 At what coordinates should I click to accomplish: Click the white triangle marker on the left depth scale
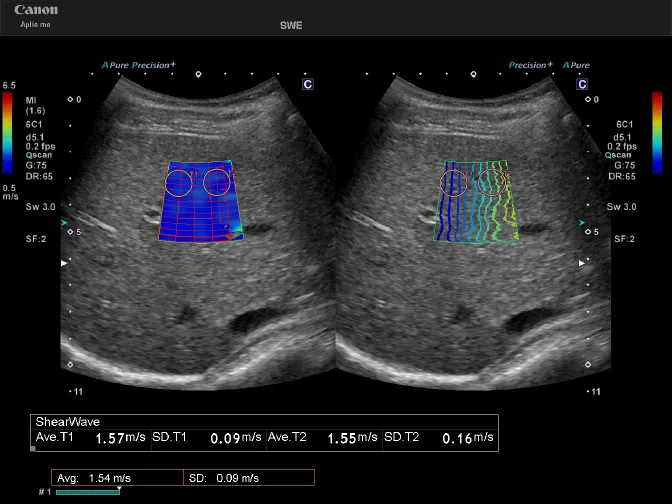click(67, 262)
